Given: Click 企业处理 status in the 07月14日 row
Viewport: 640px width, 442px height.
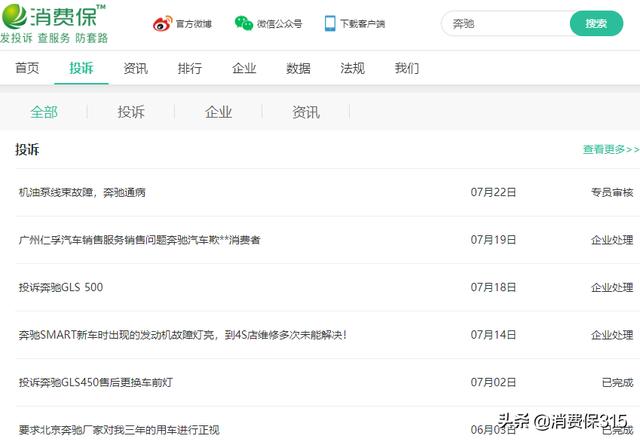Looking at the screenshot, I should pyautogui.click(x=612, y=335).
